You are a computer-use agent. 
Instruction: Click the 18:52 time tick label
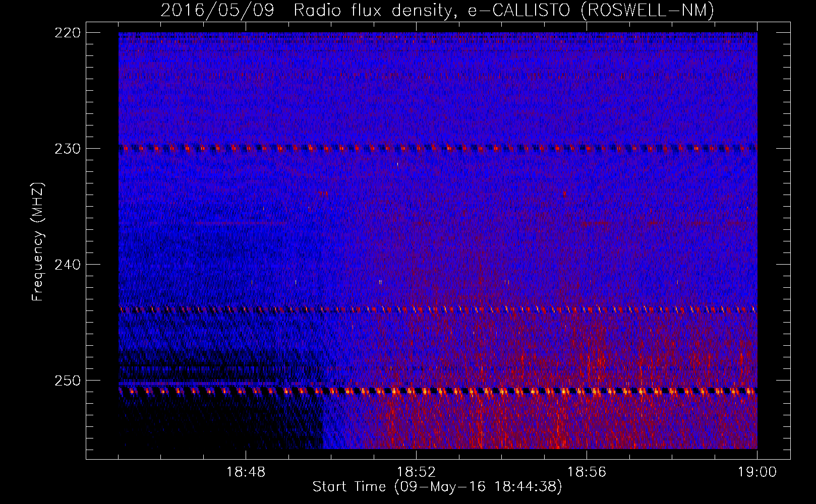pos(416,472)
